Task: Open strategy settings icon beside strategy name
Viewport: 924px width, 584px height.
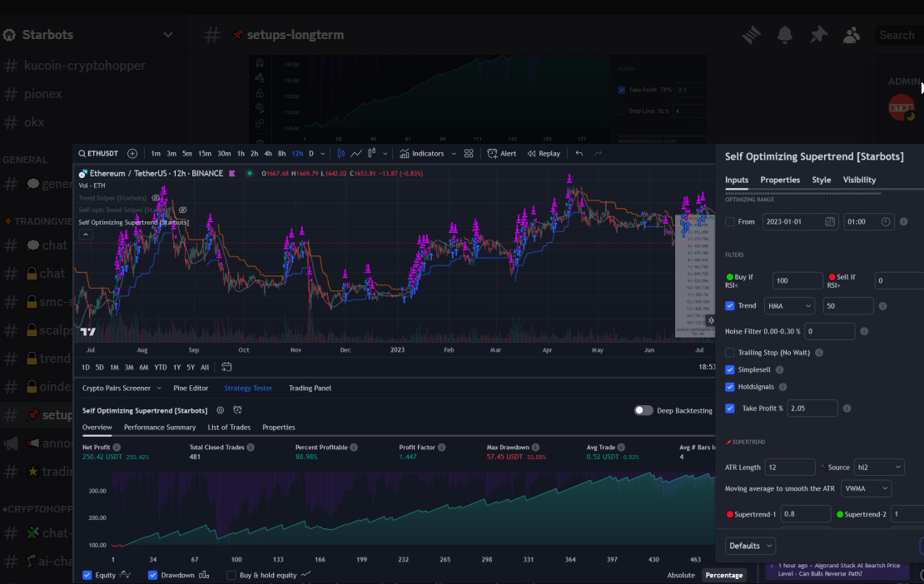Action: click(221, 410)
